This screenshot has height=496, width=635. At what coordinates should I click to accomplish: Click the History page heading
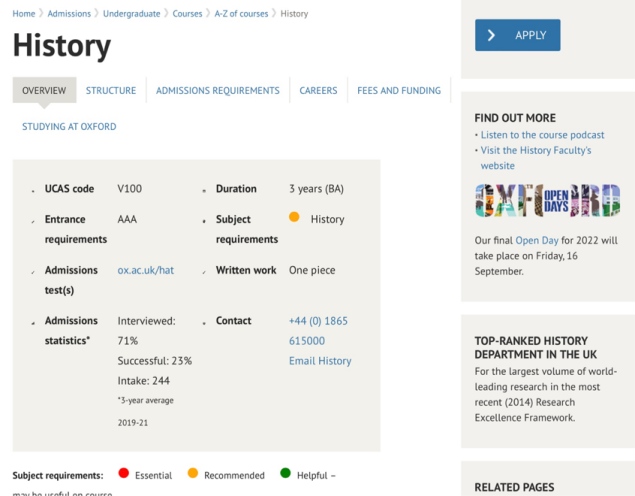pyautogui.click(x=62, y=45)
